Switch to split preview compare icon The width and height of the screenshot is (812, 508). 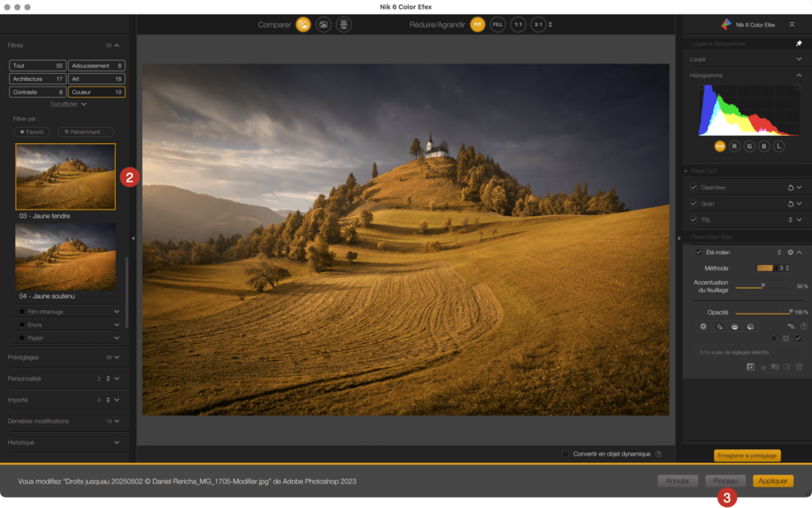(324, 25)
